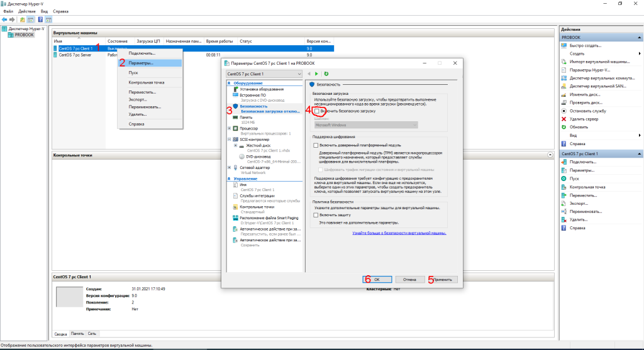This screenshot has height=350, width=644.
Task: Click the Переименовать icon in Actions pane
Action: tap(564, 211)
